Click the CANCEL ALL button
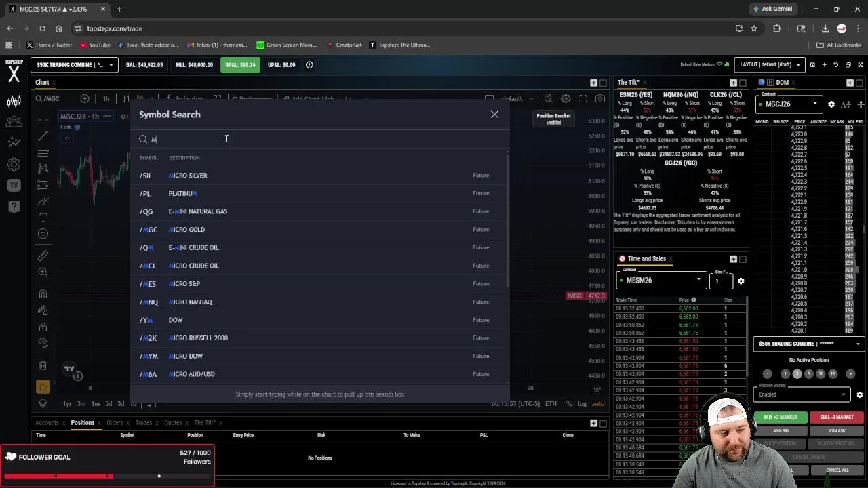This screenshot has width=868, height=488. [837, 470]
